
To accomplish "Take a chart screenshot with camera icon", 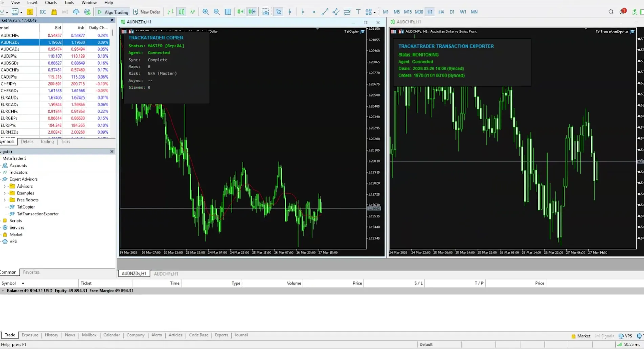I will [x=266, y=12].
